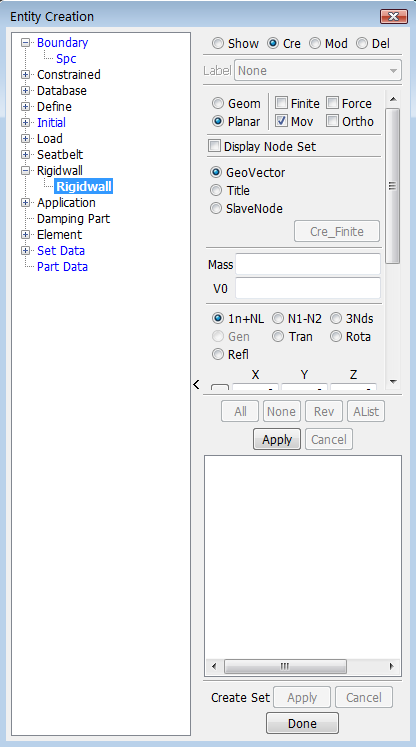Collapse tree pane with left chevron
Viewport: 416px width, 747px height.
[196, 384]
